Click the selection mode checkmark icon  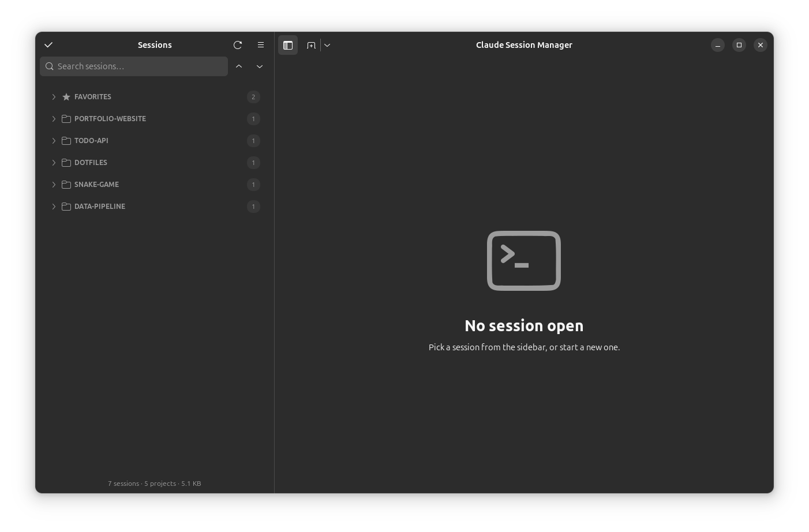[x=48, y=45]
